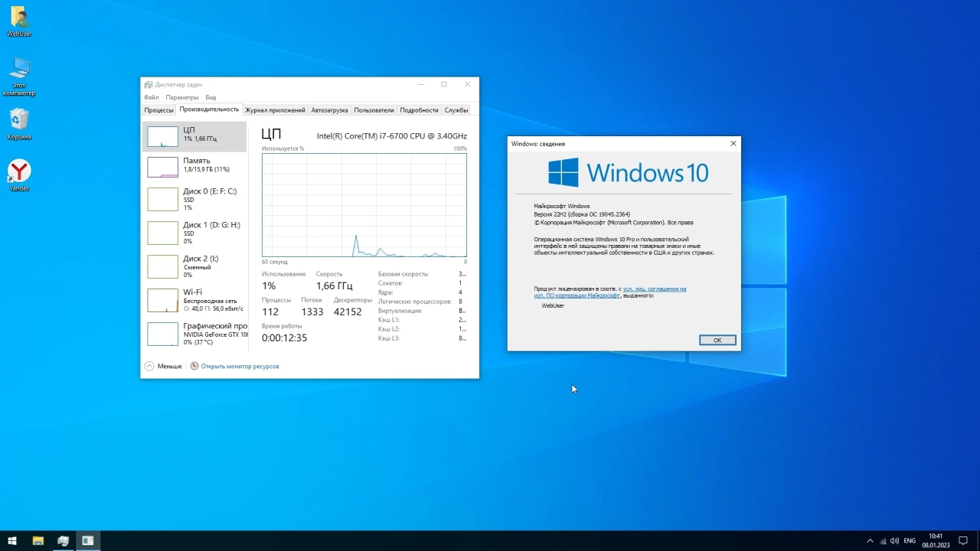
Task: Open the volume speaker tray icon
Action: point(895,541)
